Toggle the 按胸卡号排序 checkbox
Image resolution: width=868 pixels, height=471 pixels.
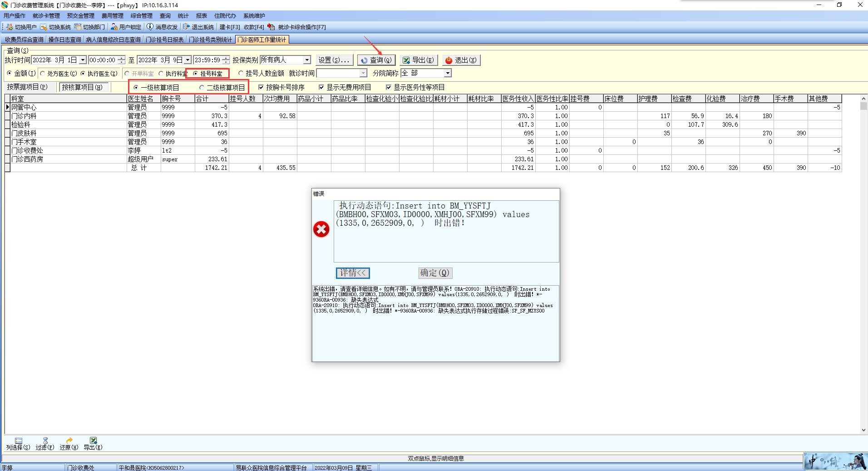coord(261,87)
